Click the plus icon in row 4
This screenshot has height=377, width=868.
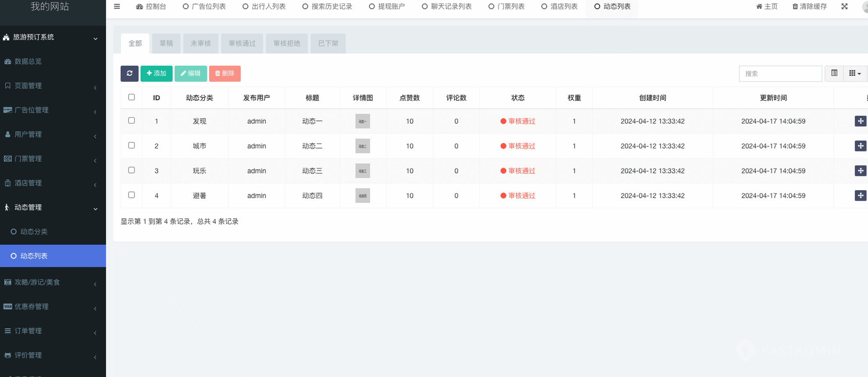click(x=860, y=196)
